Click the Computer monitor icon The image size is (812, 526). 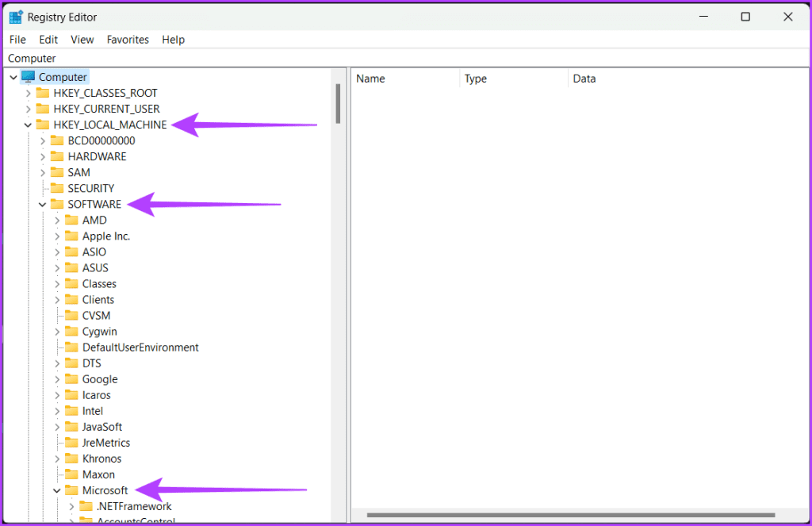[x=28, y=77]
